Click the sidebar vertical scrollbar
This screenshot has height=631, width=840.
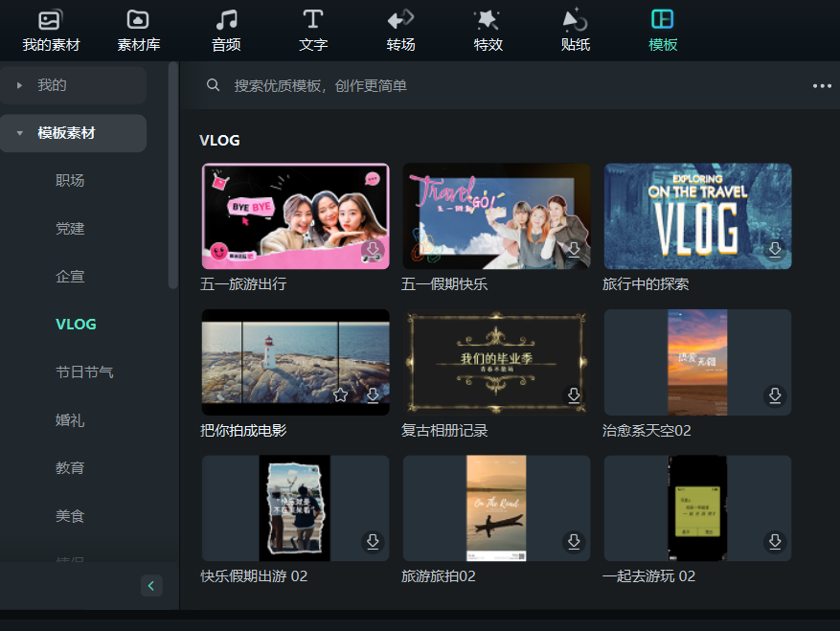click(172, 172)
